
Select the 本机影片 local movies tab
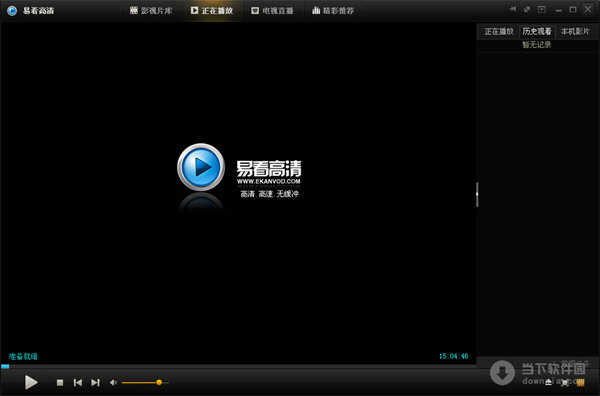pyautogui.click(x=575, y=31)
